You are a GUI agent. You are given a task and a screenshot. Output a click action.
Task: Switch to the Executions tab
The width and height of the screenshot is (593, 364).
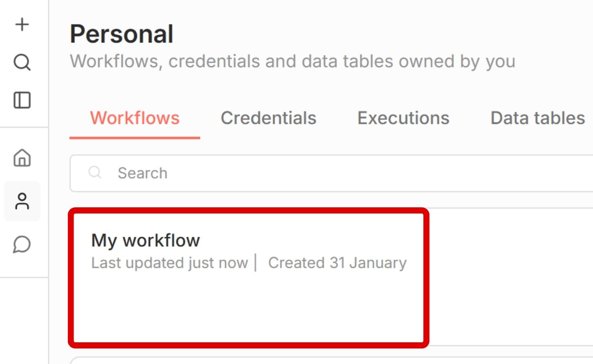pos(403,118)
